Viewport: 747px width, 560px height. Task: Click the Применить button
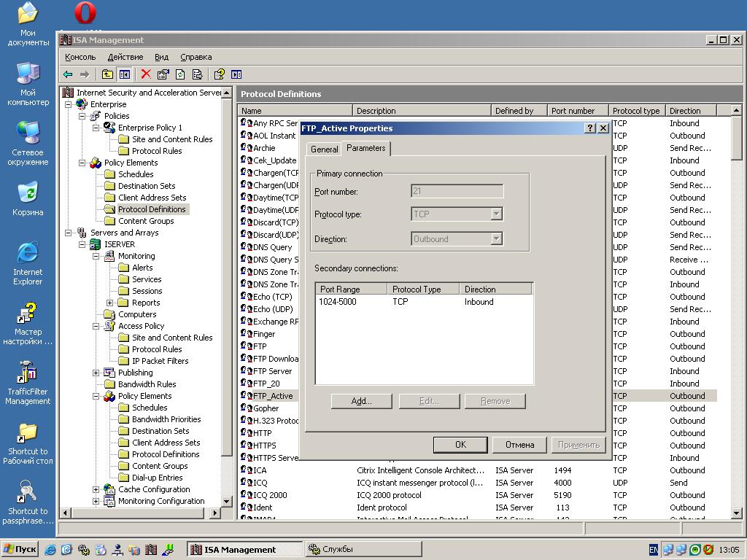click(x=578, y=445)
